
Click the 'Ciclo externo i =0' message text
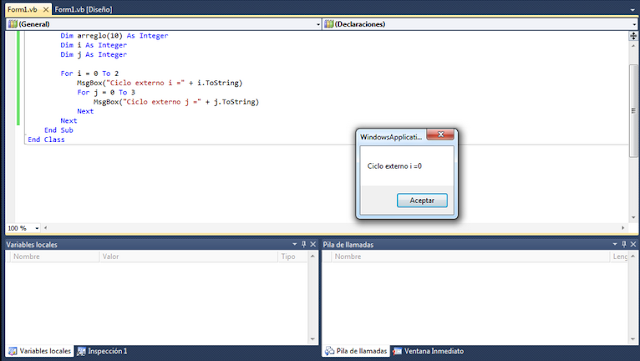pos(394,166)
